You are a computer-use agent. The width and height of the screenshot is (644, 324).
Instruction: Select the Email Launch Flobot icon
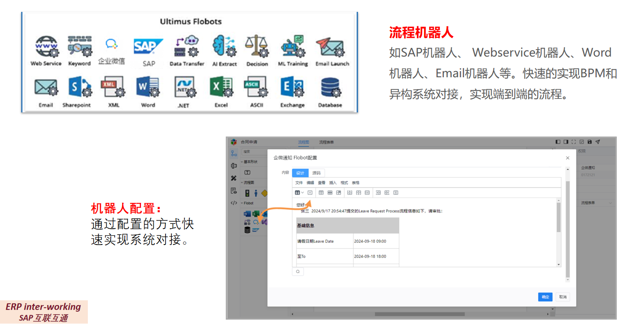click(330, 47)
